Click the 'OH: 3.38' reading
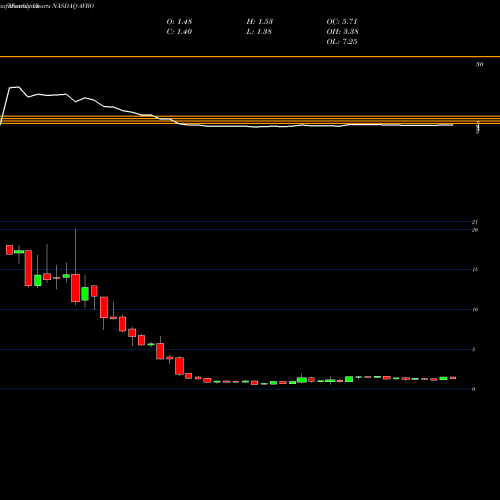 (x=342, y=32)
